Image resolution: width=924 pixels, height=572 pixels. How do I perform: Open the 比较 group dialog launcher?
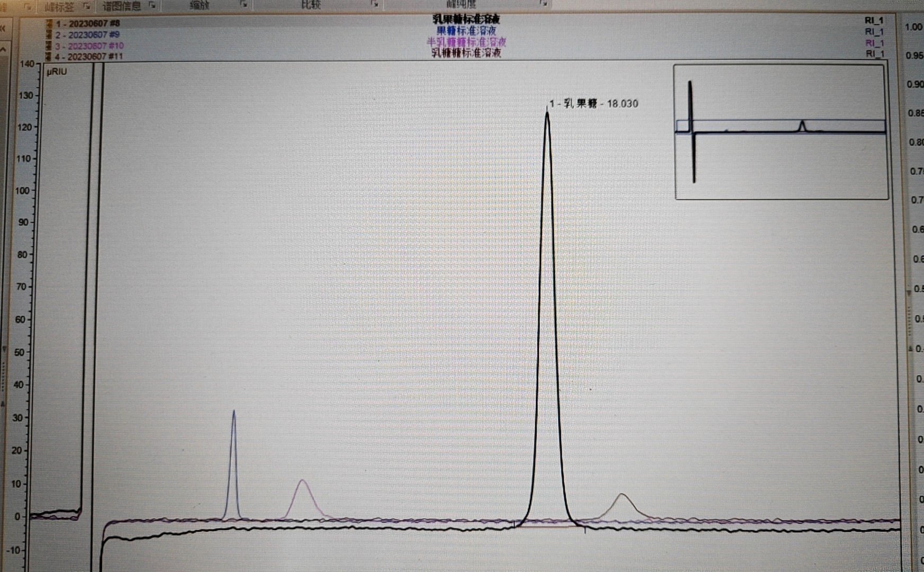pyautogui.click(x=374, y=4)
